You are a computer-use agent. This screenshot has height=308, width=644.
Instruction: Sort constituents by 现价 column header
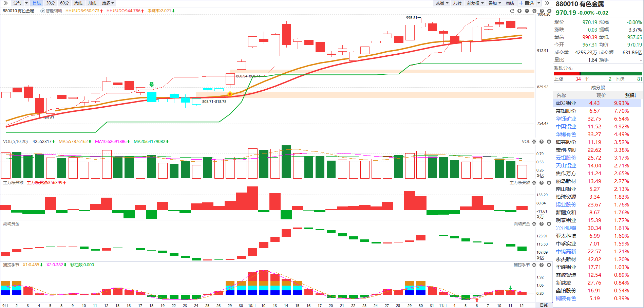[x=601, y=95]
